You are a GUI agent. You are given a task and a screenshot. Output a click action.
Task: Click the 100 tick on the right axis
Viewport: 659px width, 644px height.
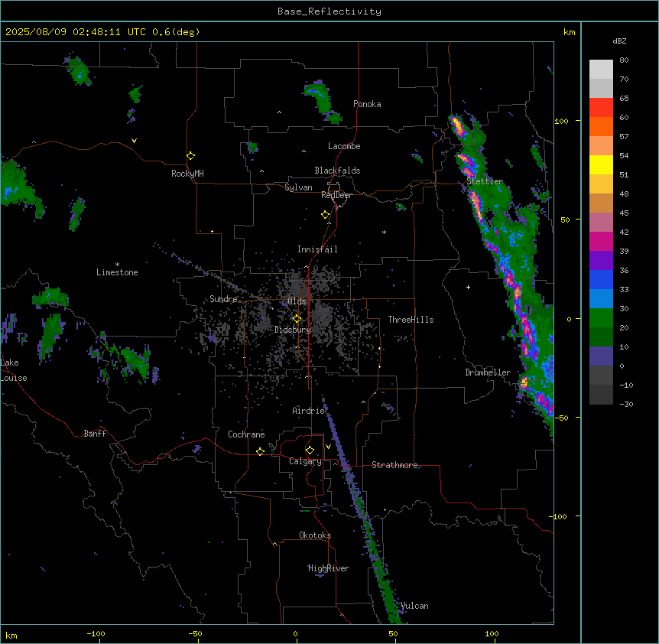point(561,121)
